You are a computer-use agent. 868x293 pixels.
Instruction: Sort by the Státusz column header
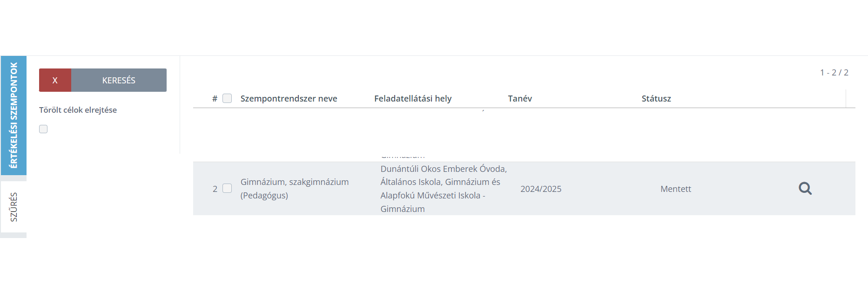(656, 98)
